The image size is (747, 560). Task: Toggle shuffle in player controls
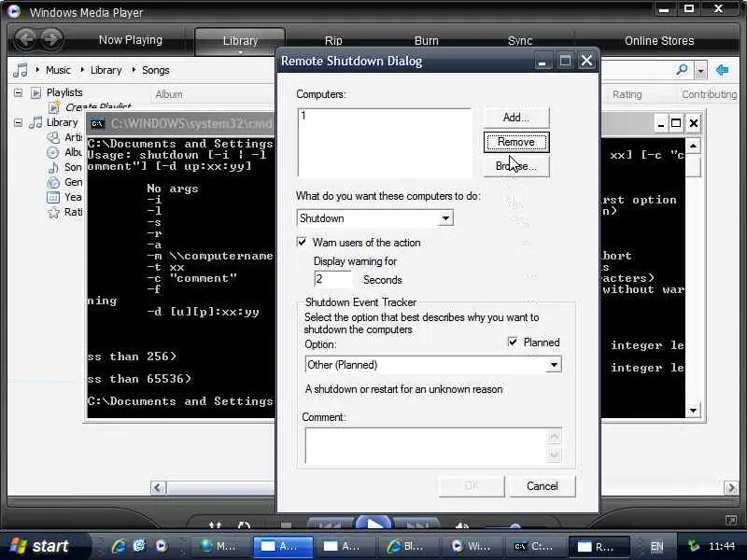pyautogui.click(x=216, y=525)
